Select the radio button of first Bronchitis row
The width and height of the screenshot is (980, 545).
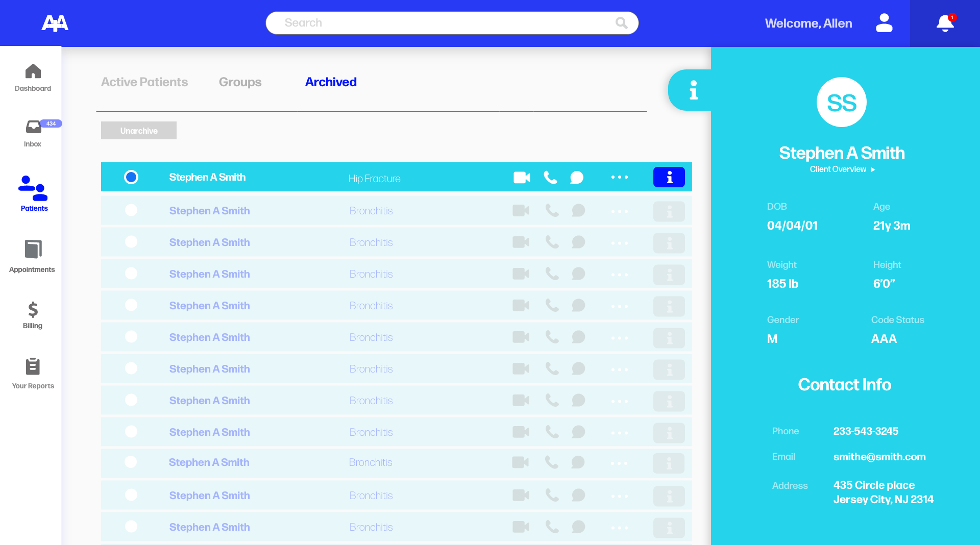131,210
